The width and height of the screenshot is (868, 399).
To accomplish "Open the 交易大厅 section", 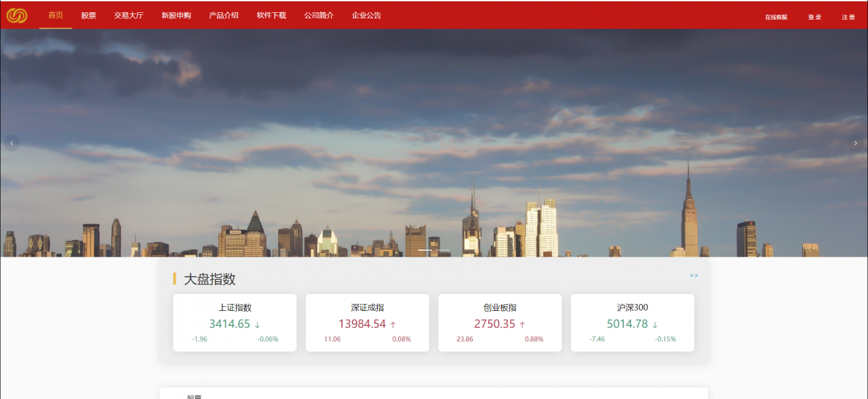I will (x=127, y=14).
